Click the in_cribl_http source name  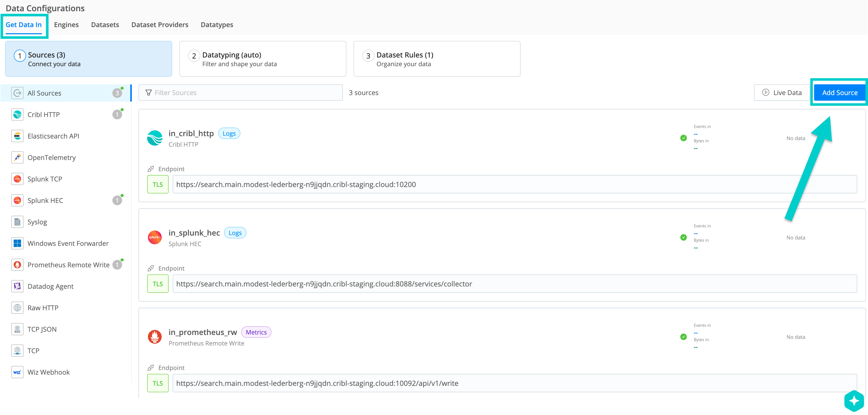[191, 133]
